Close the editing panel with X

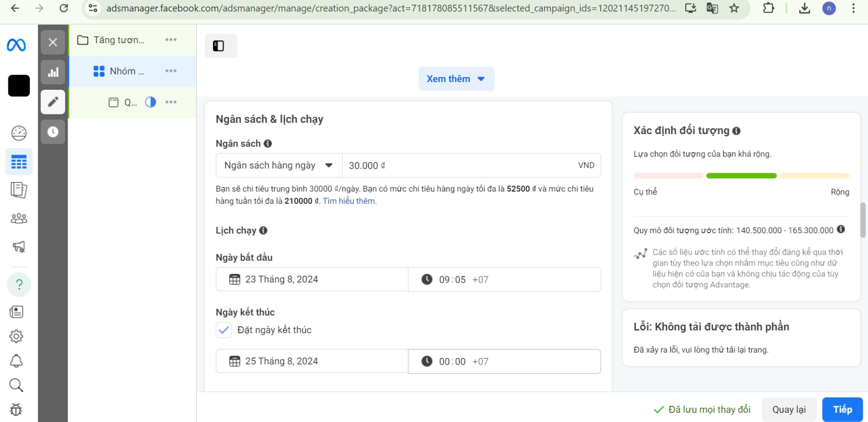(x=53, y=43)
